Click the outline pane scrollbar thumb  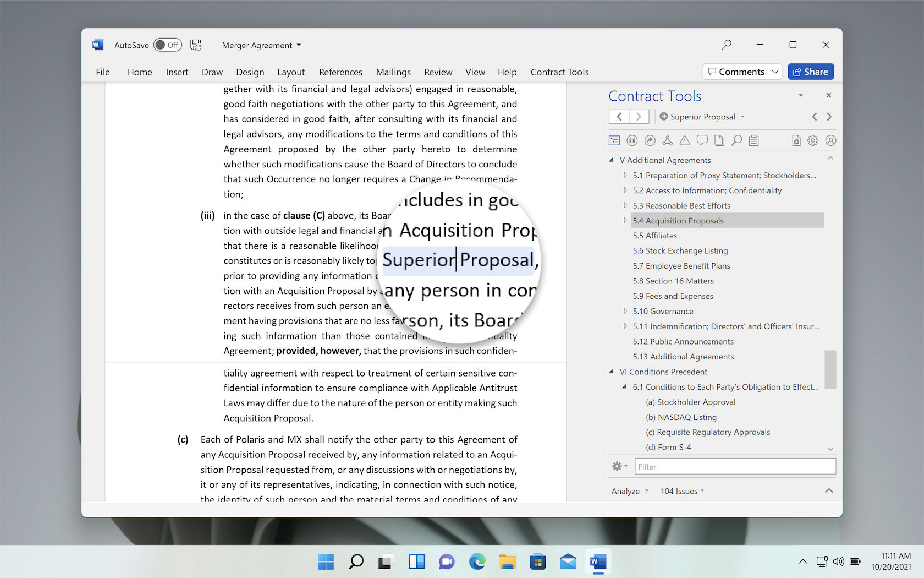point(831,369)
